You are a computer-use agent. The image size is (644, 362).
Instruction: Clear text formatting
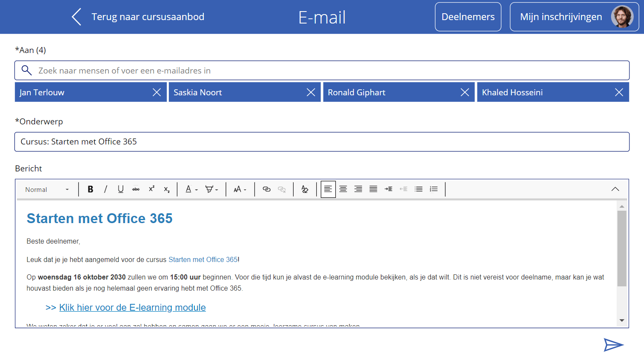click(x=305, y=189)
